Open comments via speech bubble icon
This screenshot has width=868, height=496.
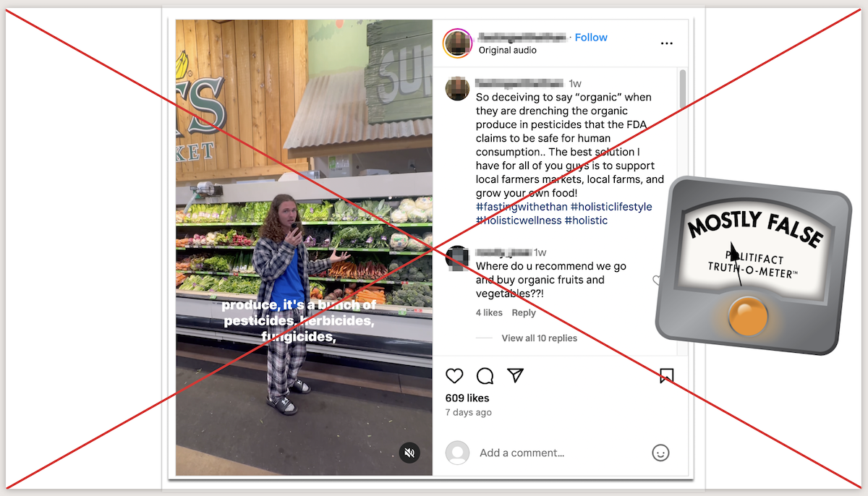tap(485, 376)
